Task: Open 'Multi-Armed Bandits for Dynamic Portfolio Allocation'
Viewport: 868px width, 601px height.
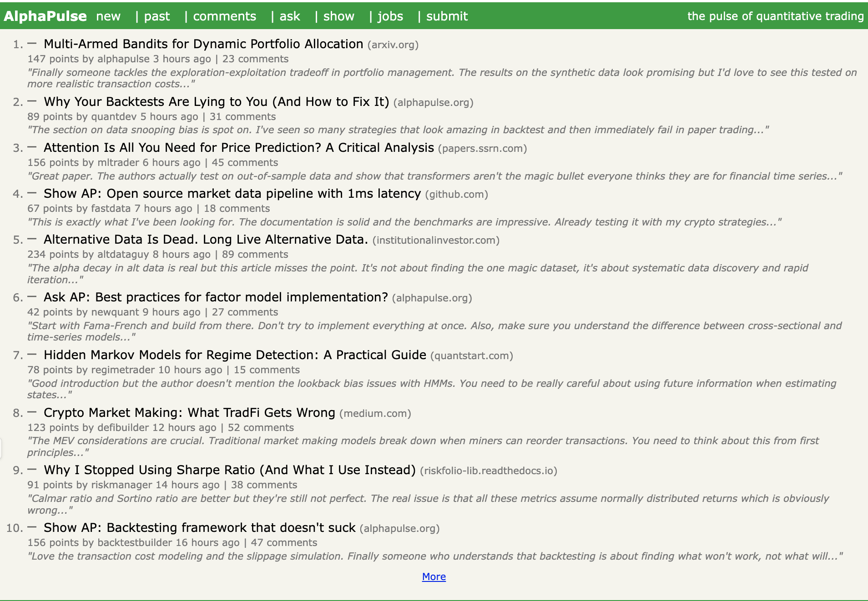Action: 203,44
